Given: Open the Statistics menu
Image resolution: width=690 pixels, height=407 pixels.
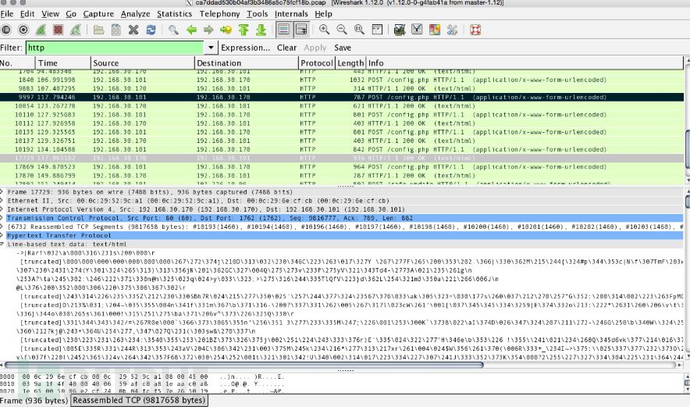Looking at the screenshot, I should pyautogui.click(x=174, y=14).
